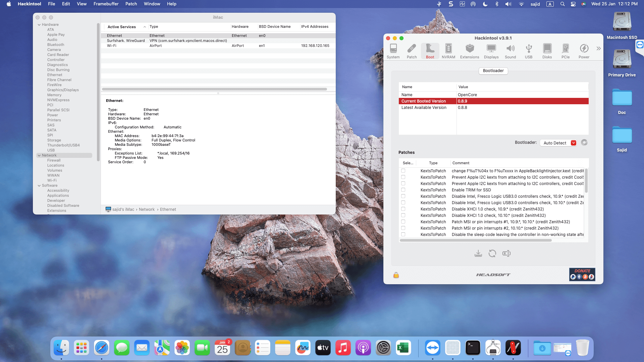Open the File menu
Image resolution: width=644 pixels, height=362 pixels.
pos(51,4)
